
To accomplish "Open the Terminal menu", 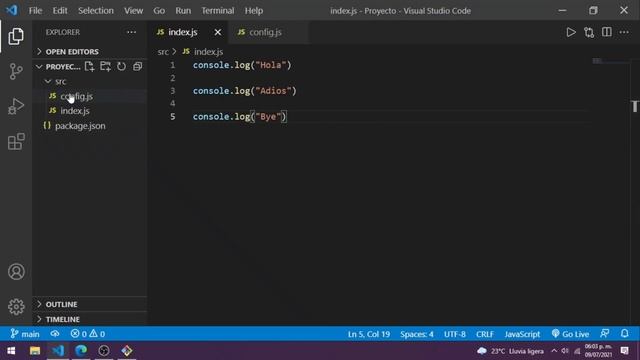I will click(218, 11).
